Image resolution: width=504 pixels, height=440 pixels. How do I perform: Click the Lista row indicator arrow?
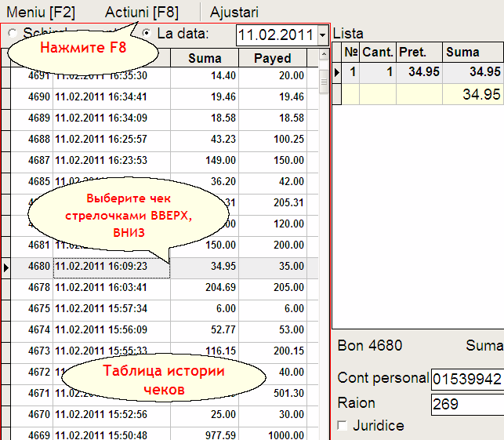(336, 72)
